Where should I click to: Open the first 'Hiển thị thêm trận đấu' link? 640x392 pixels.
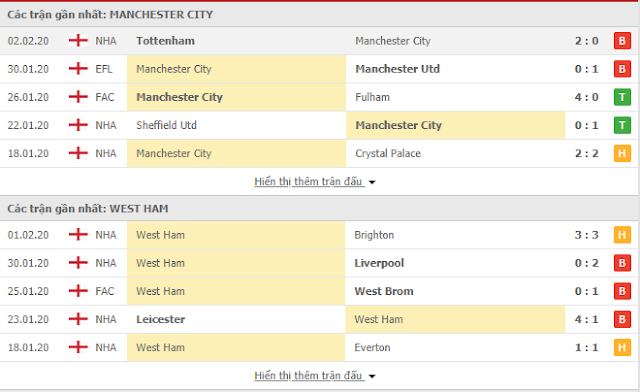308,181
